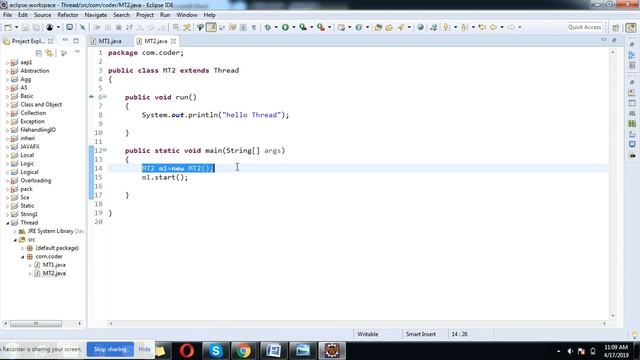Select the JAVAFX project in the tree
The image size is (640, 360).
tap(30, 147)
